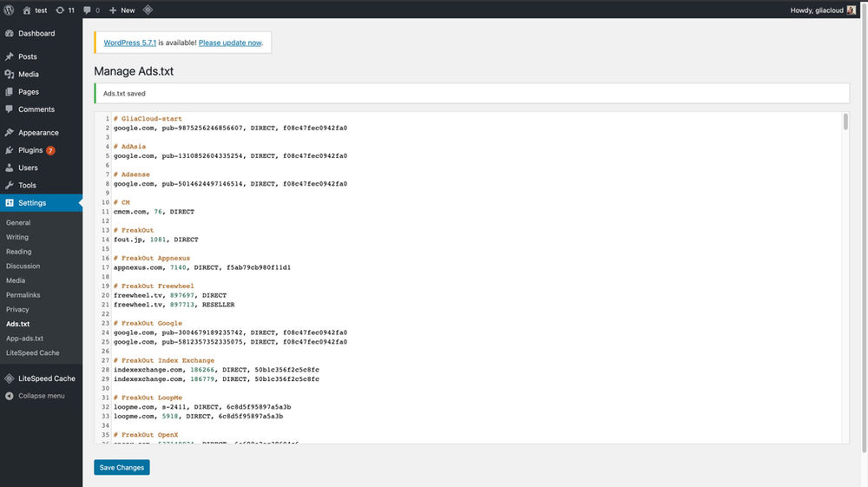868x487 pixels.
Task: Open General settings
Action: 18,222
